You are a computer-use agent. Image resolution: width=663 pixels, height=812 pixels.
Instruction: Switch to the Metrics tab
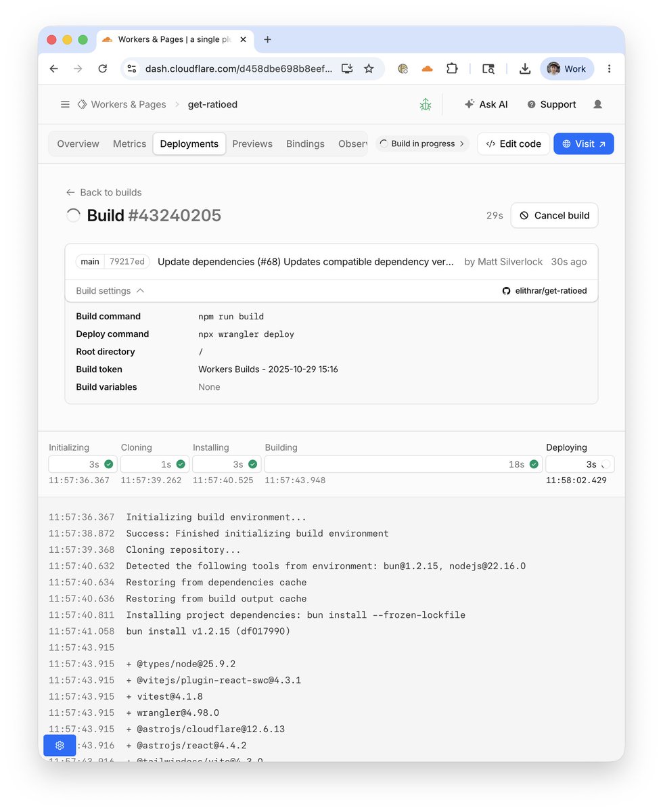click(x=129, y=143)
